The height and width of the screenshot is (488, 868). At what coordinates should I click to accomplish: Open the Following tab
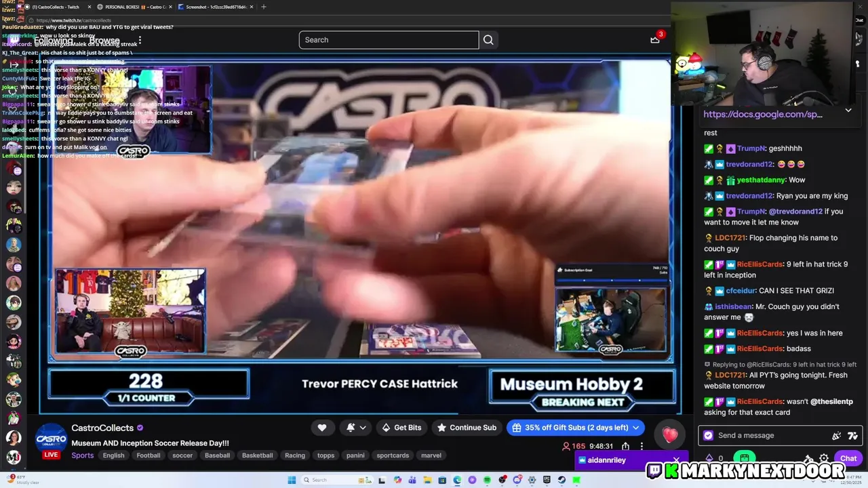[x=53, y=41]
